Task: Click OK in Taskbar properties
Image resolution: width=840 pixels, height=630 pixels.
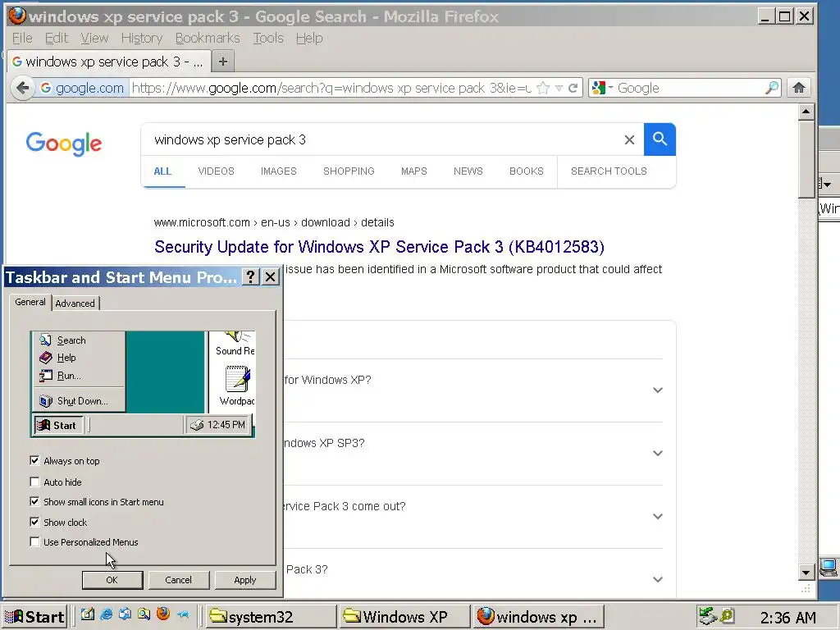Action: coord(112,580)
